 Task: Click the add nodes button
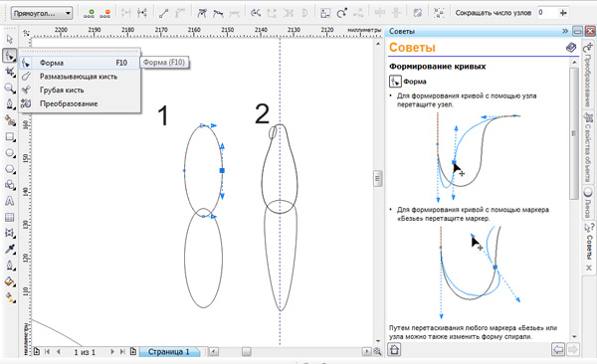[89, 13]
